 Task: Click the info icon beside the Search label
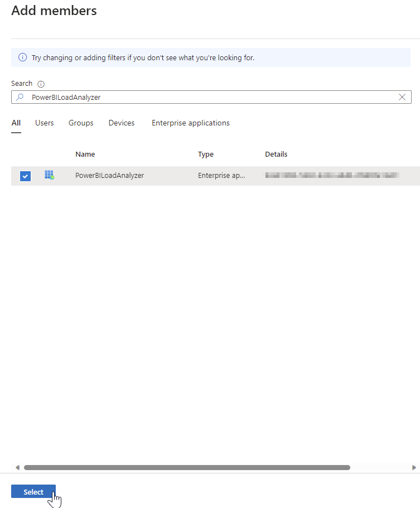41,84
